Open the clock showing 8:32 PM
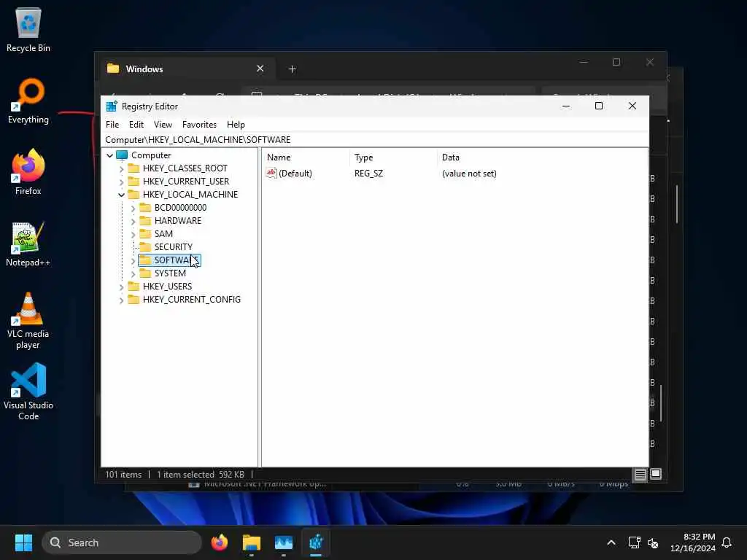Image resolution: width=747 pixels, height=560 pixels. click(x=693, y=542)
